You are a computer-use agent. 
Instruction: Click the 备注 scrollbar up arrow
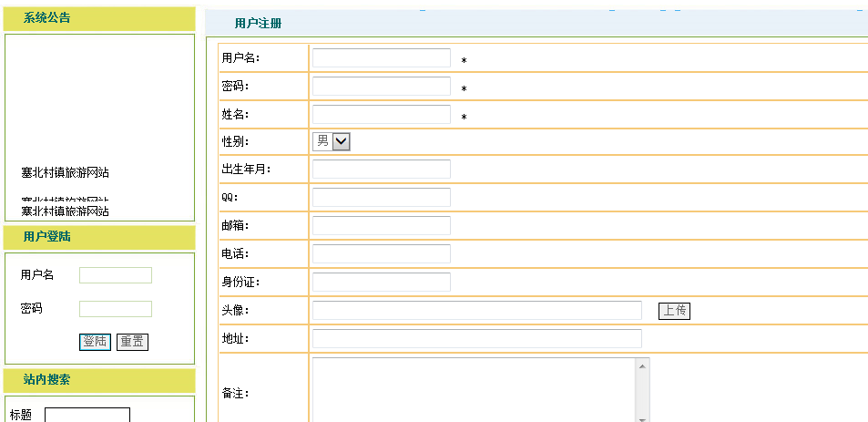[x=642, y=366]
